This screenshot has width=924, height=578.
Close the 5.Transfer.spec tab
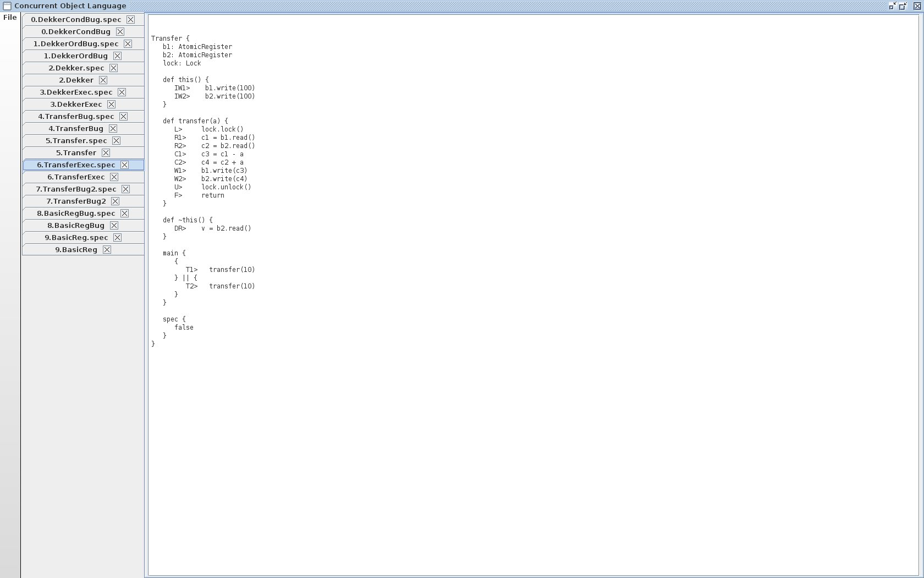tap(116, 140)
